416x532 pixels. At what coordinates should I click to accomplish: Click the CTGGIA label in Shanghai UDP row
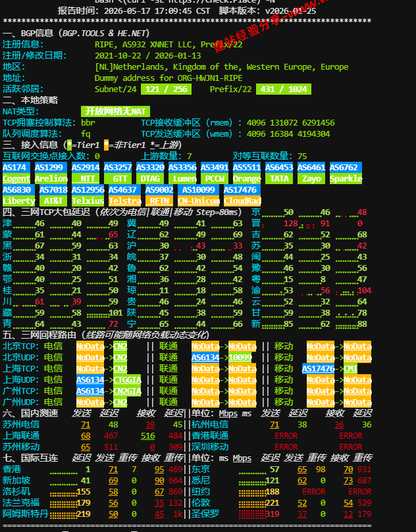pos(127,380)
